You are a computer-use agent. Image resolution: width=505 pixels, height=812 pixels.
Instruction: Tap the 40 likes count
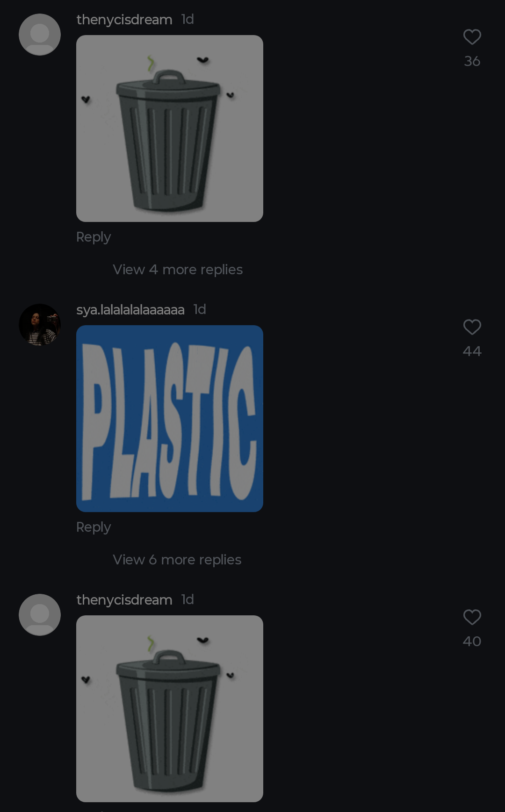tap(472, 641)
